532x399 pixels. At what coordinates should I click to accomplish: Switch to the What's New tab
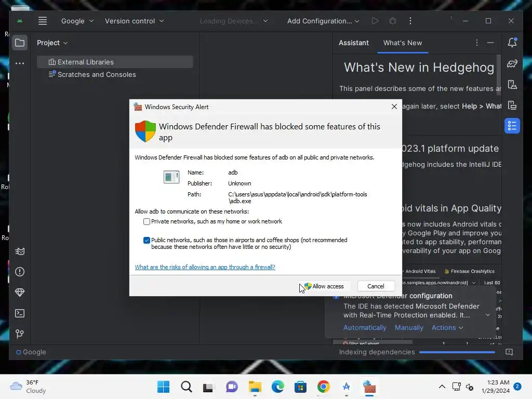coord(403,43)
